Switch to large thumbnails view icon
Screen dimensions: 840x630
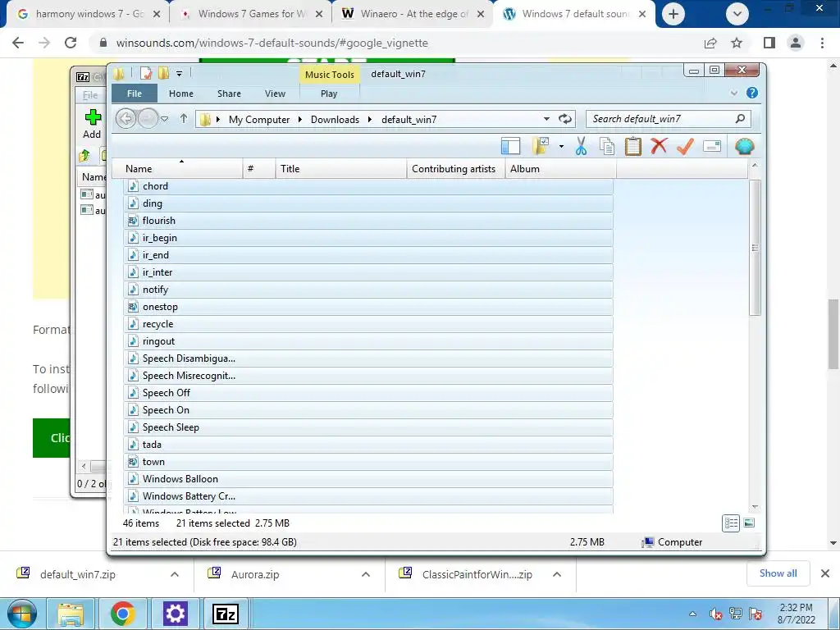(x=750, y=523)
